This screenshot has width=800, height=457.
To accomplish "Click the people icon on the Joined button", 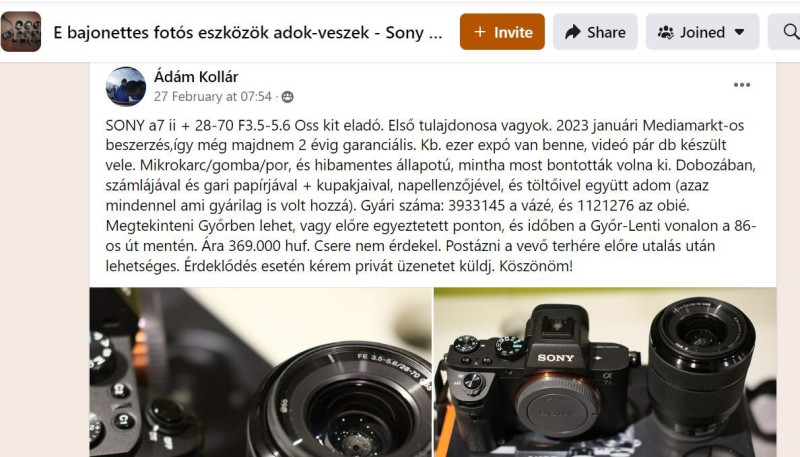I will pyautogui.click(x=665, y=33).
